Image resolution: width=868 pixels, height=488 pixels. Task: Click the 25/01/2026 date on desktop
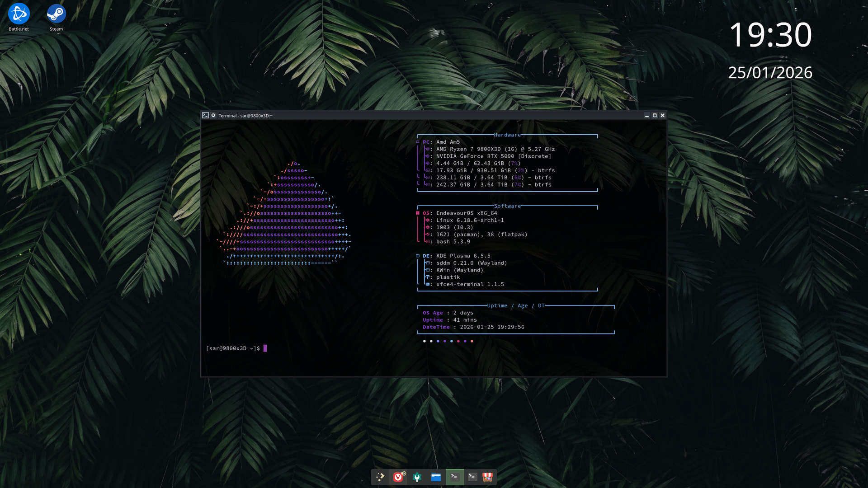coord(770,73)
